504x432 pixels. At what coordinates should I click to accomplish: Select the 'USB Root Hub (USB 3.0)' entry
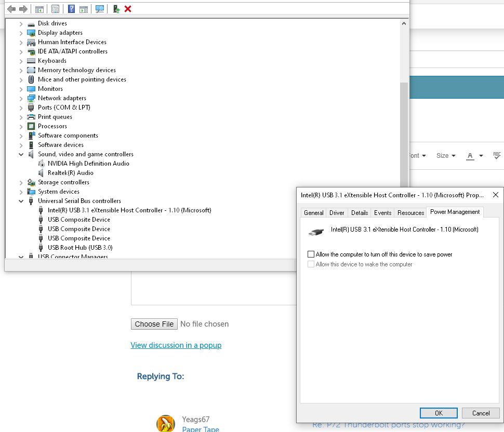click(x=80, y=248)
